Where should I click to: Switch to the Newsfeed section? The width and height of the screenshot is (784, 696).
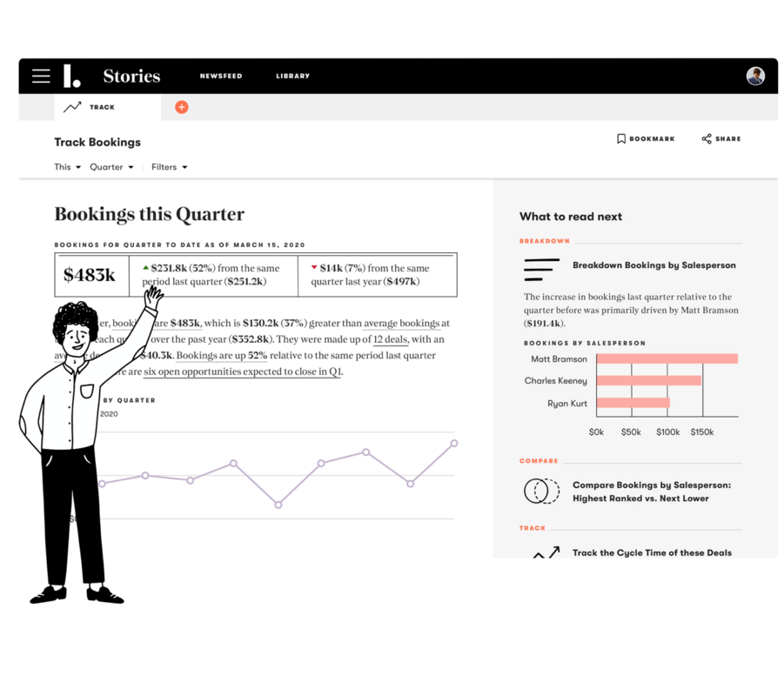[220, 76]
